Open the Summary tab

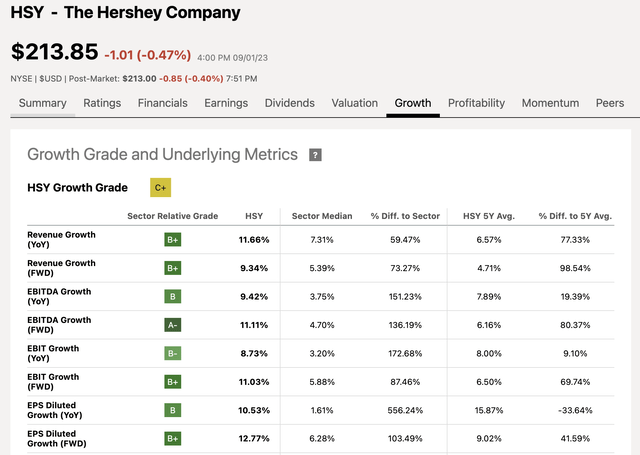point(42,103)
